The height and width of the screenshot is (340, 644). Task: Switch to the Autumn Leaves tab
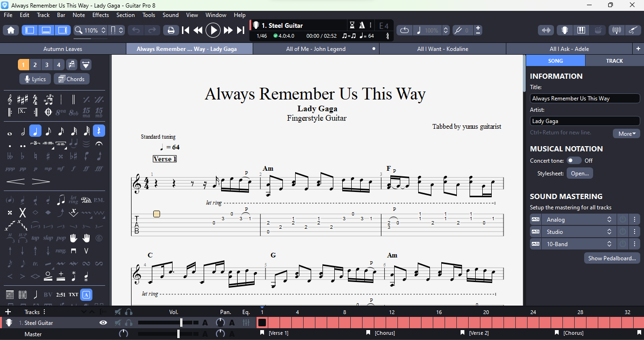tap(63, 49)
